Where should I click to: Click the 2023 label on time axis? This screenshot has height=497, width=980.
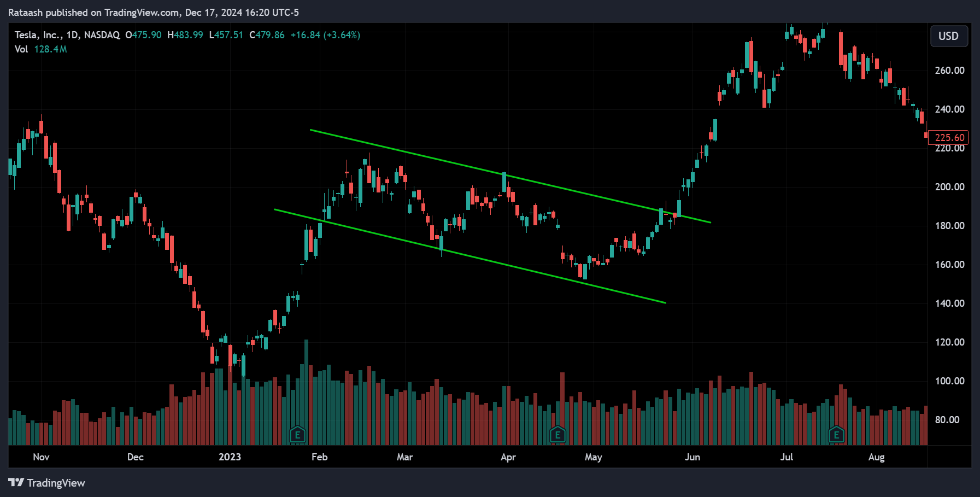(x=230, y=457)
